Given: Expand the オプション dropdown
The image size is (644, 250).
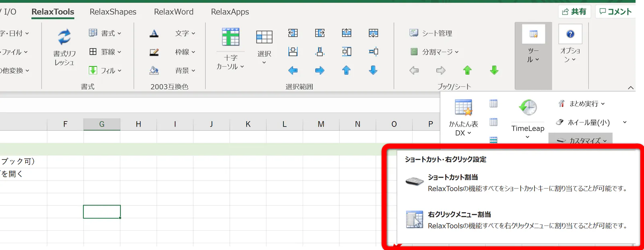Looking at the screenshot, I should [x=570, y=44].
